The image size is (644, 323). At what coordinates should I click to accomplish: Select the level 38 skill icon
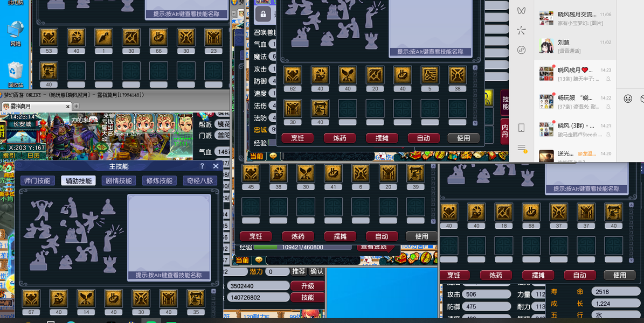pos(457,75)
